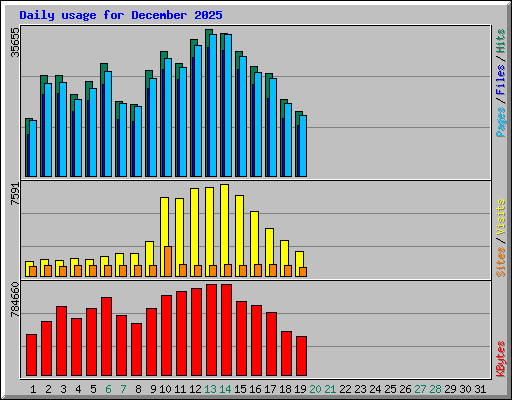The height and width of the screenshot is (400, 512).
Task: Click the red KBytes bar for day 1
Action: pos(31,355)
